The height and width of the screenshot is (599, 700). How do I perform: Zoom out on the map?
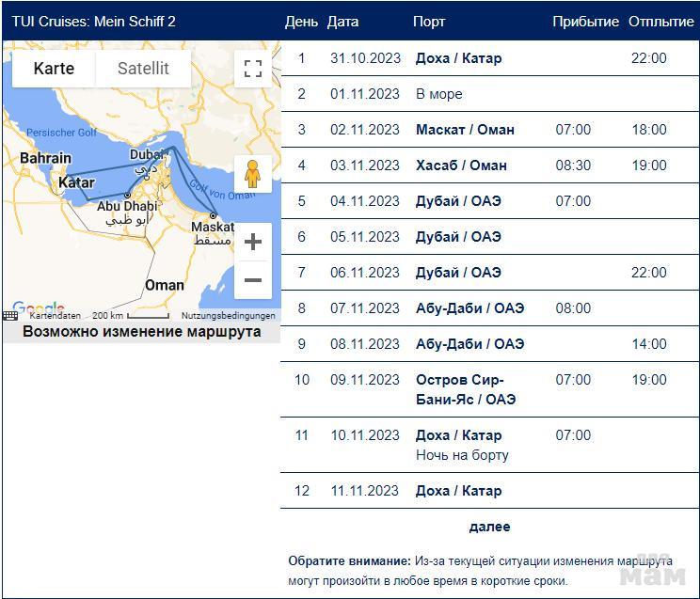[252, 280]
